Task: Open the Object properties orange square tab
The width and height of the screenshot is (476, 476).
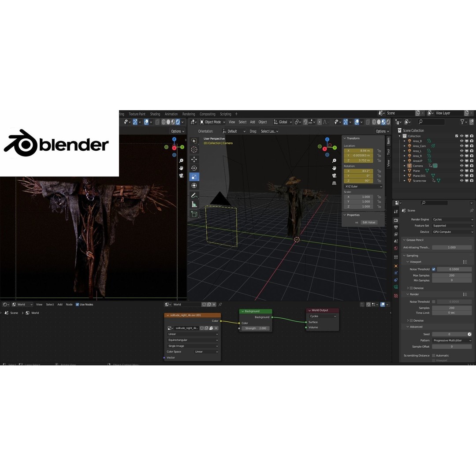Action: (x=396, y=266)
